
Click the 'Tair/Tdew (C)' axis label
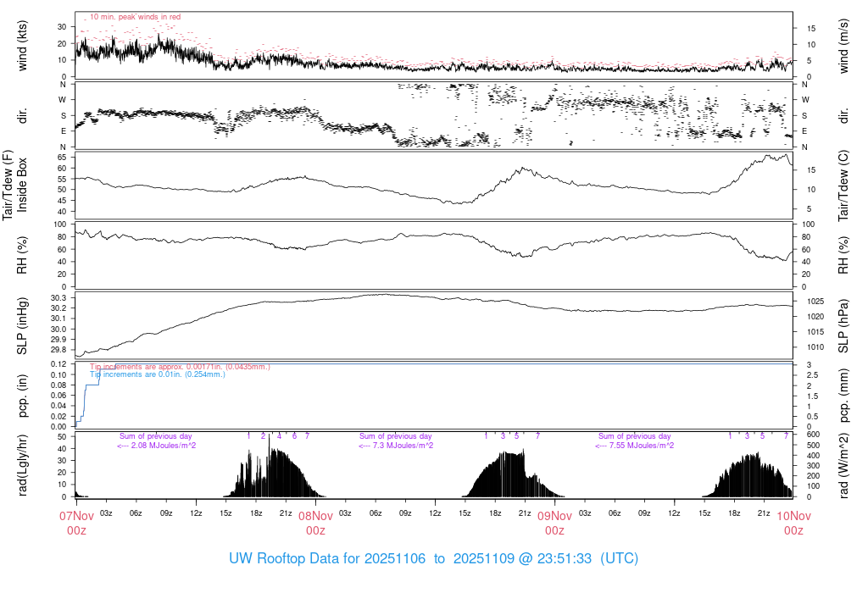pos(844,186)
